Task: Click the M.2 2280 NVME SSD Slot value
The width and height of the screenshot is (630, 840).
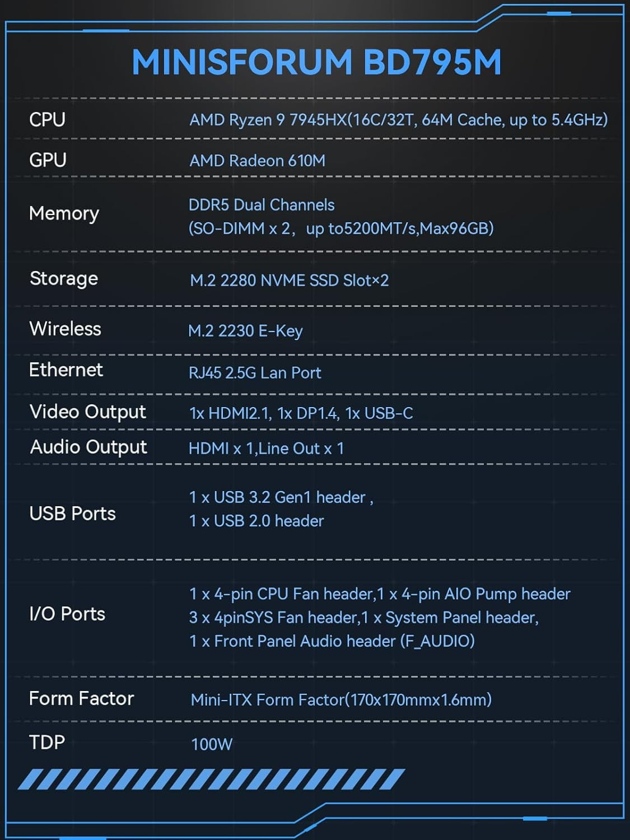Action: [x=289, y=280]
